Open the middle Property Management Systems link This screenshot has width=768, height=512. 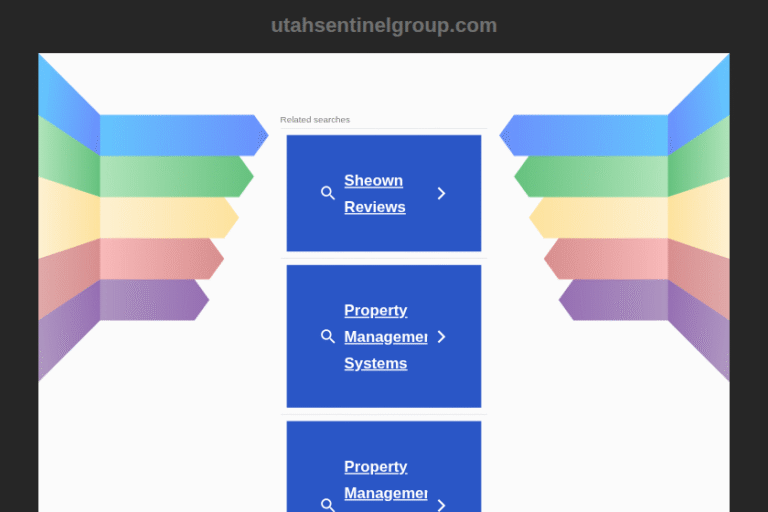point(385,337)
